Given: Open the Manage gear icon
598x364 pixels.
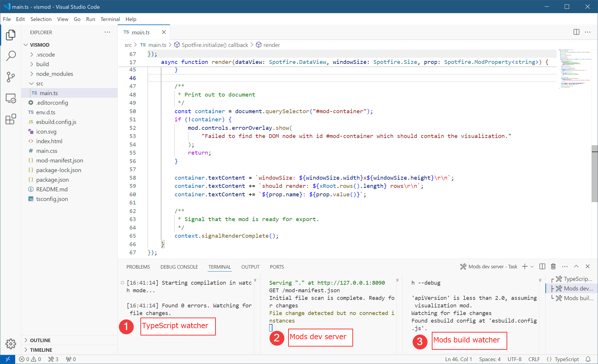Looking at the screenshot, I should pyautogui.click(x=11, y=344).
